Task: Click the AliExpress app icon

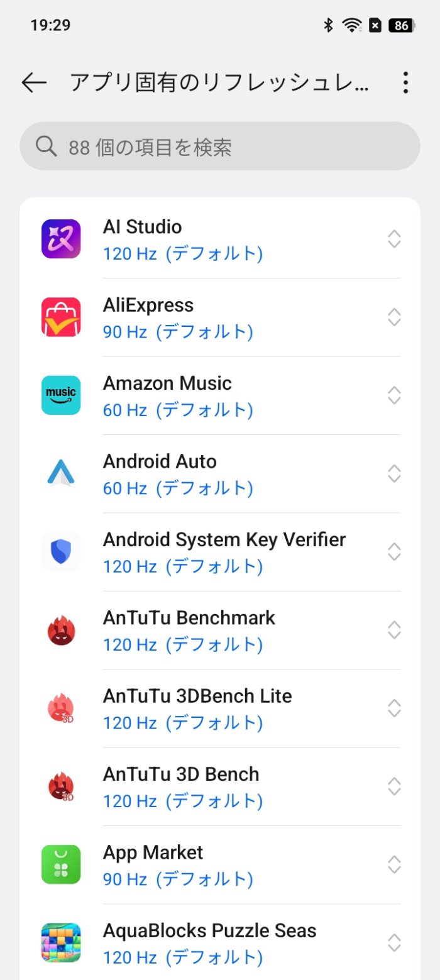Action: click(x=60, y=317)
